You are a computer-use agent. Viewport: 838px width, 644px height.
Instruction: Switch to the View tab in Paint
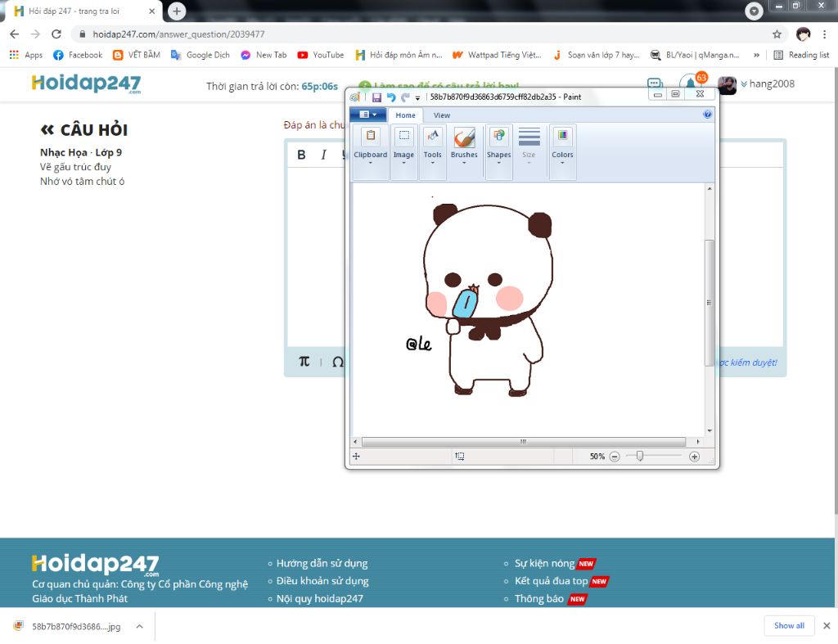[441, 115]
